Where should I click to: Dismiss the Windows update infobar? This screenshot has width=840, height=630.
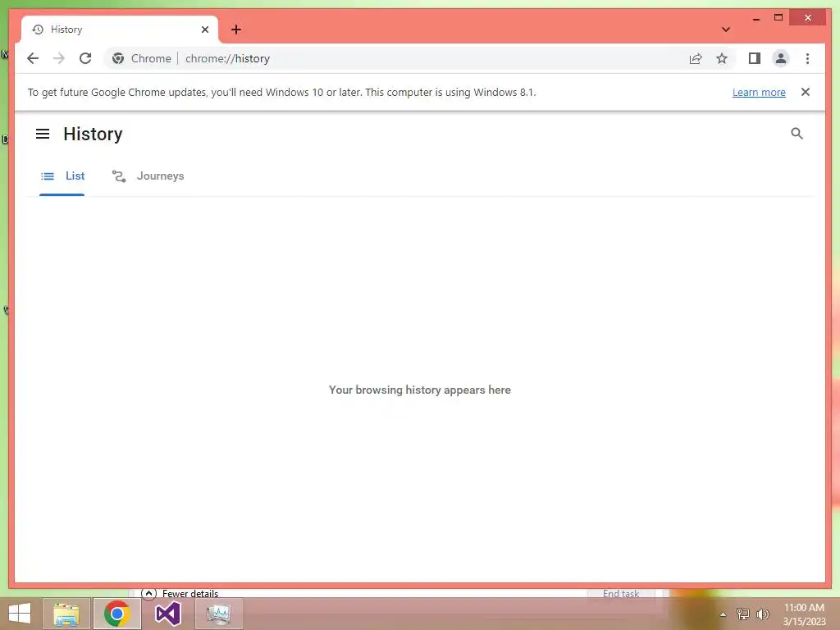click(x=806, y=92)
